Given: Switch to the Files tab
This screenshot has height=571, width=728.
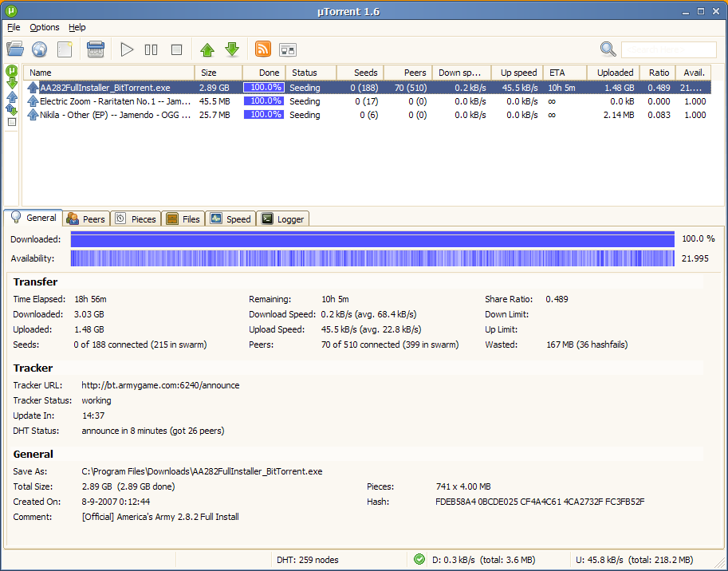Looking at the screenshot, I should coord(183,219).
